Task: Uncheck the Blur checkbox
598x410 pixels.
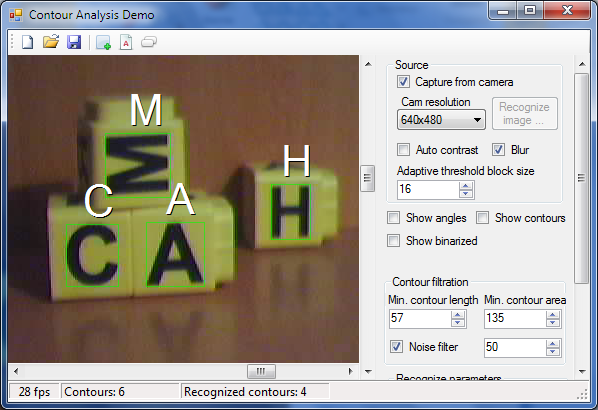Action: click(x=498, y=150)
